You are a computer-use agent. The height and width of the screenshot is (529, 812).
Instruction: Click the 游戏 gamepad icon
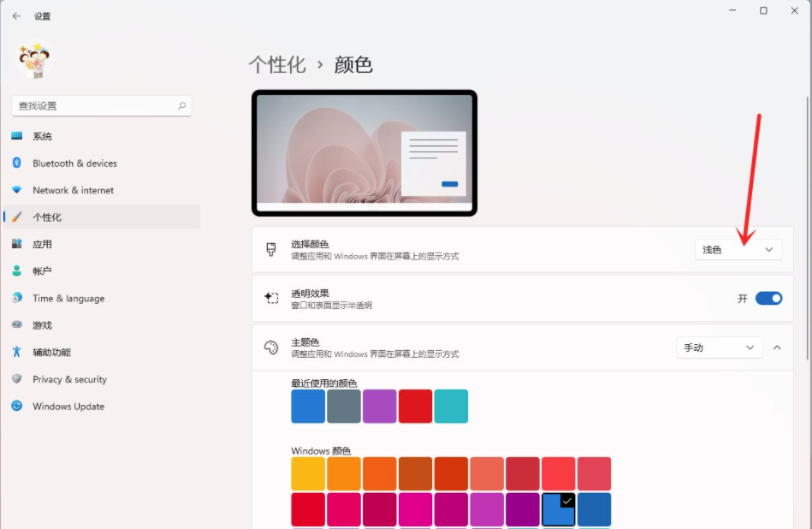[17, 324]
